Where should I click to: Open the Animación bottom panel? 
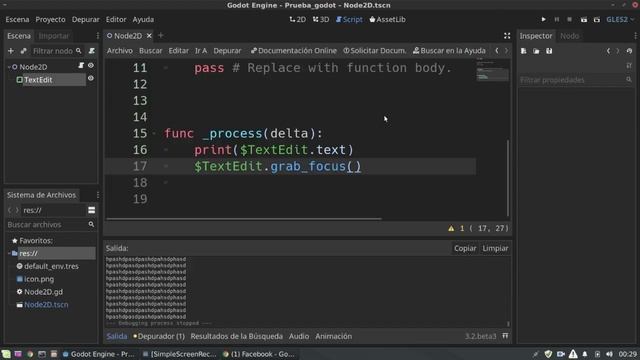click(333, 336)
